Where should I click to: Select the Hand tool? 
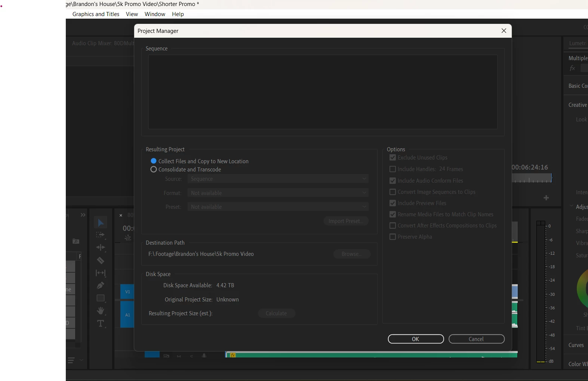(100, 311)
